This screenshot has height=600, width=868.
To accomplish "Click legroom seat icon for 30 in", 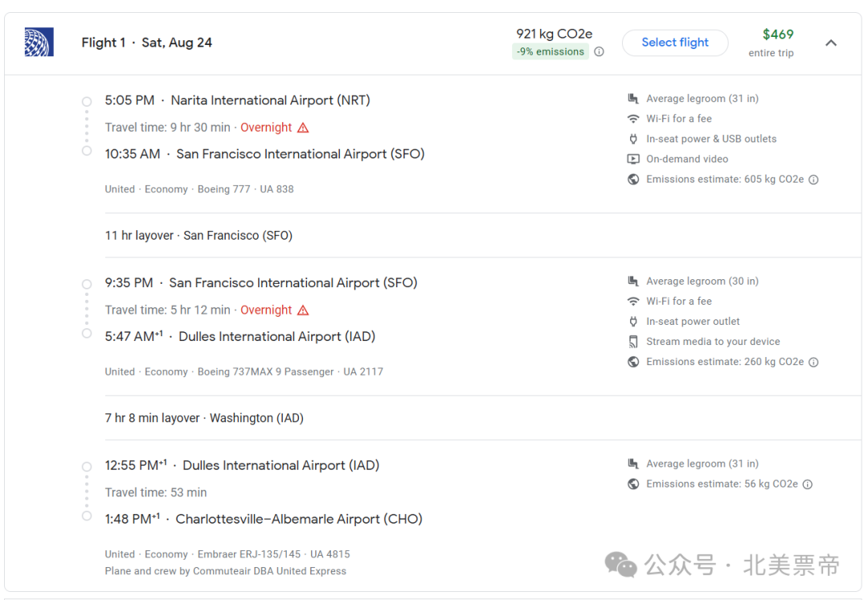I will coord(633,281).
